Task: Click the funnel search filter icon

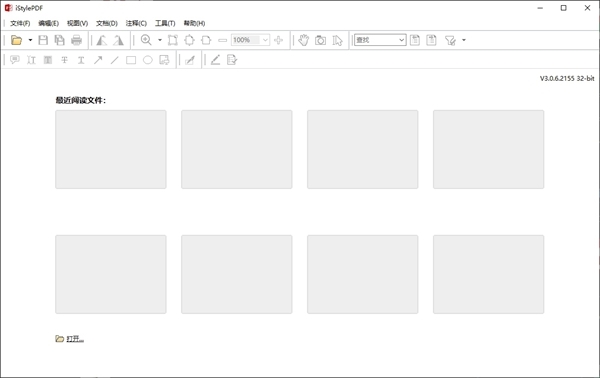Action: tap(450, 40)
